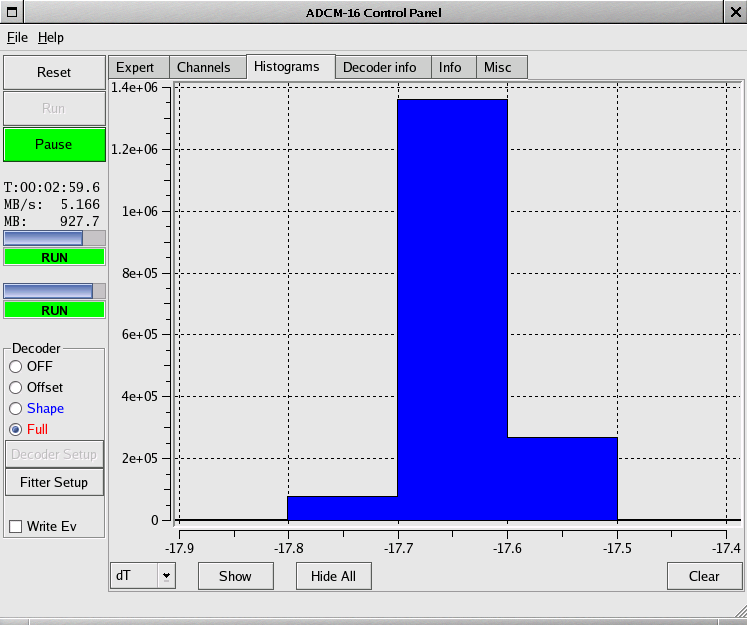Open the Decoder info tab

[384, 67]
